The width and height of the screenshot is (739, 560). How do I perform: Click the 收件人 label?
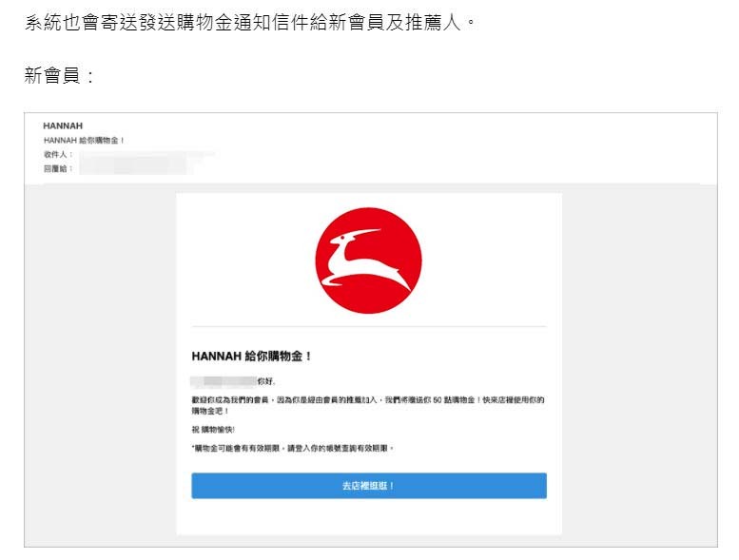click(57, 154)
